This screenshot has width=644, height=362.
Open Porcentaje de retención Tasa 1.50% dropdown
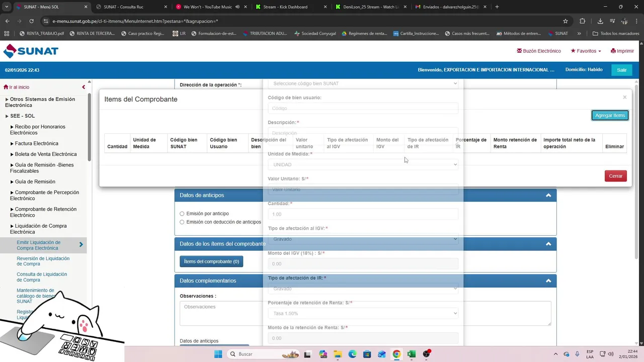[363, 313]
